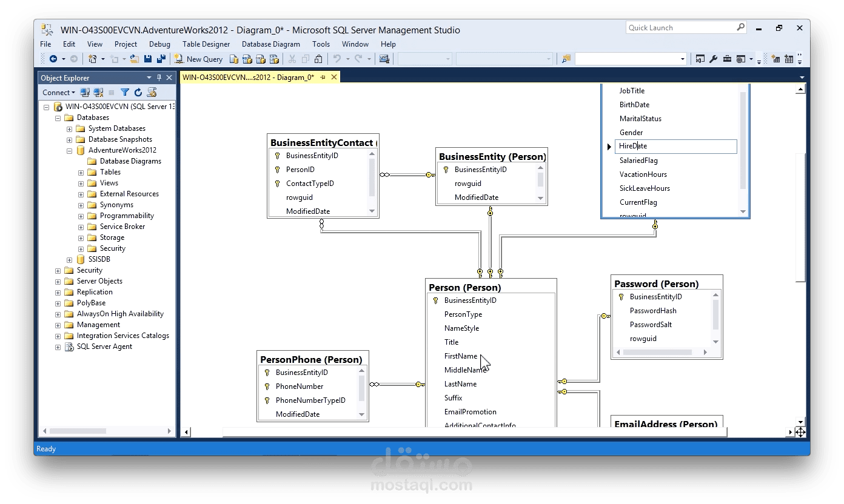Expand the System Databases node
Image resolution: width=844 pixels, height=504 pixels.
click(x=69, y=128)
